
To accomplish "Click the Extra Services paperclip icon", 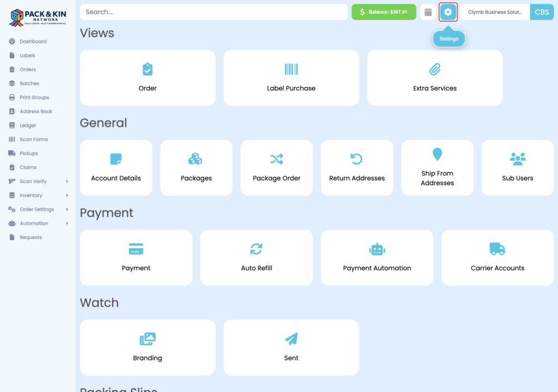I will click(434, 69).
